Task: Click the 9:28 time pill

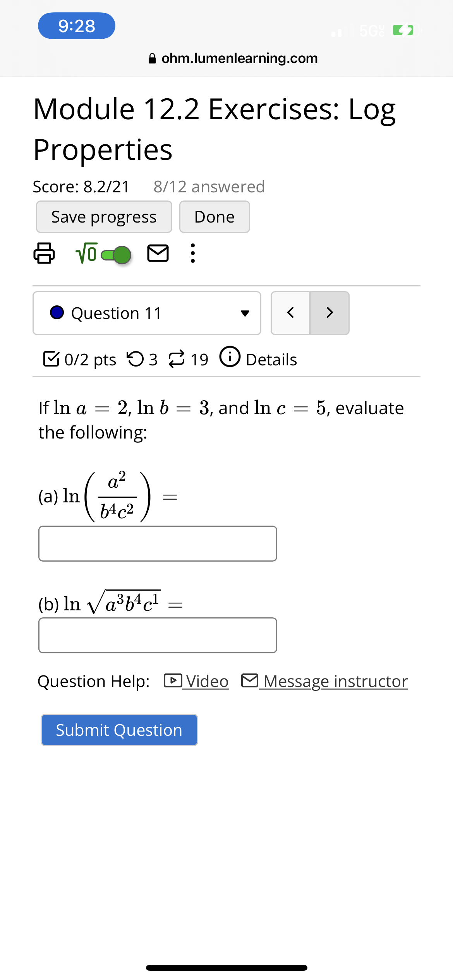Action: 76,26
